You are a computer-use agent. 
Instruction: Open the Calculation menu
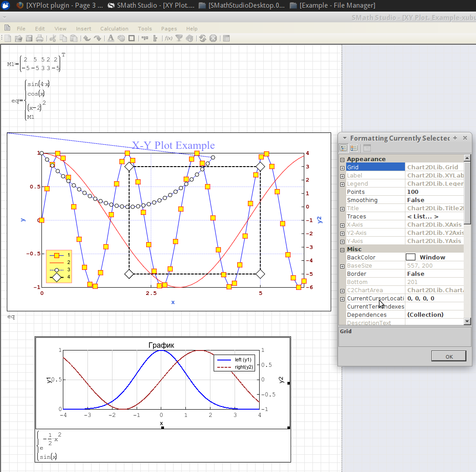[x=114, y=29]
